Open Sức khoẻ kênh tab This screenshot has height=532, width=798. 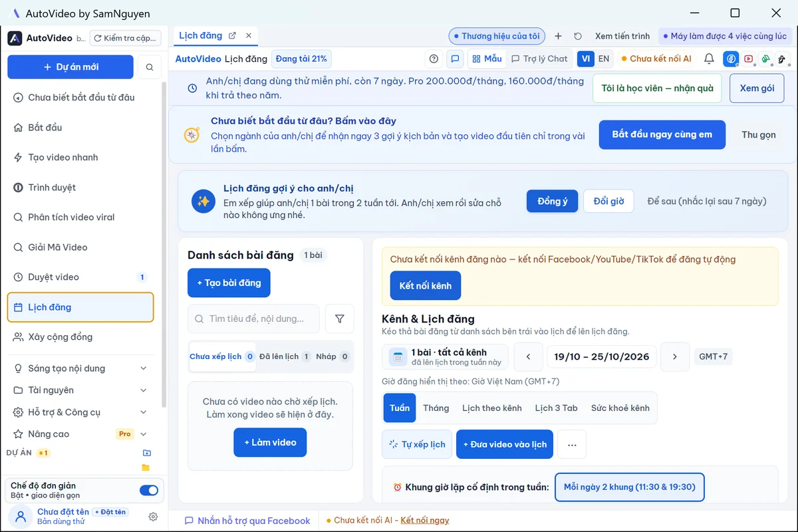click(620, 408)
